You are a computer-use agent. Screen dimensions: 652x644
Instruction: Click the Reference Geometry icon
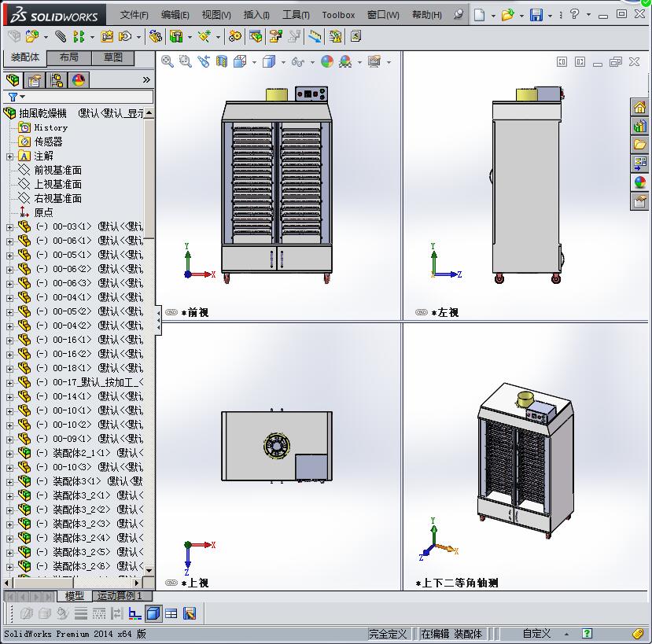[204, 37]
